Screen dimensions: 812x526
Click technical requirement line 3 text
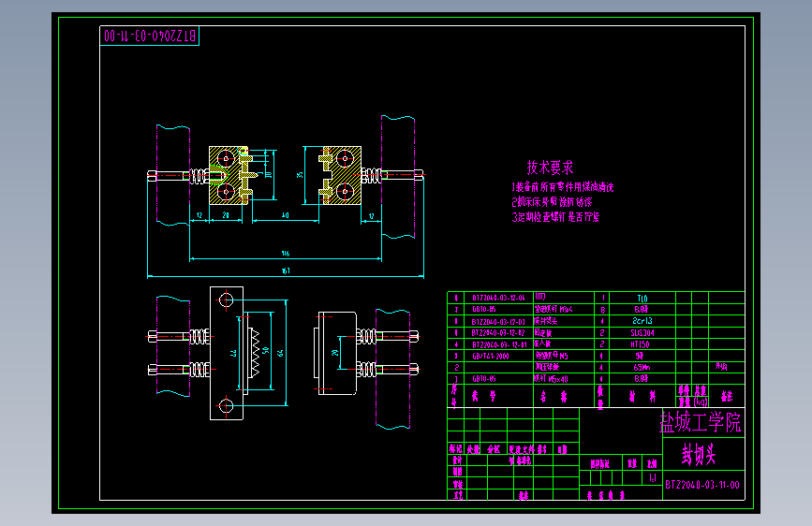555,217
